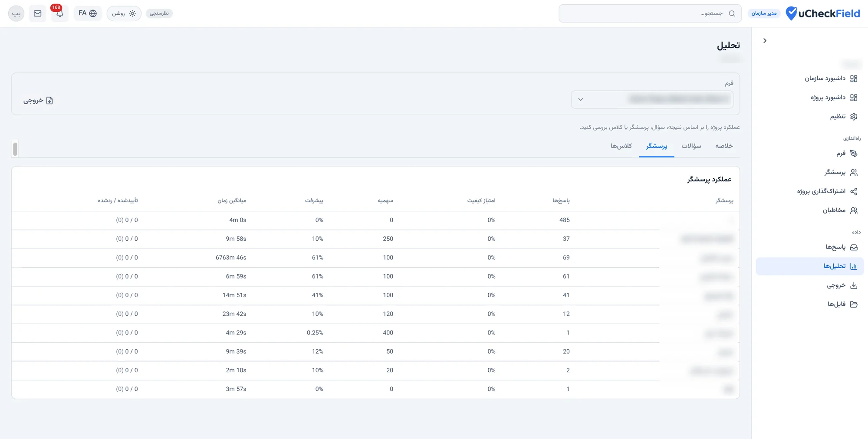Open داشبورد سازمان in sidebar
Screen dimensions: 868x439
(831, 79)
